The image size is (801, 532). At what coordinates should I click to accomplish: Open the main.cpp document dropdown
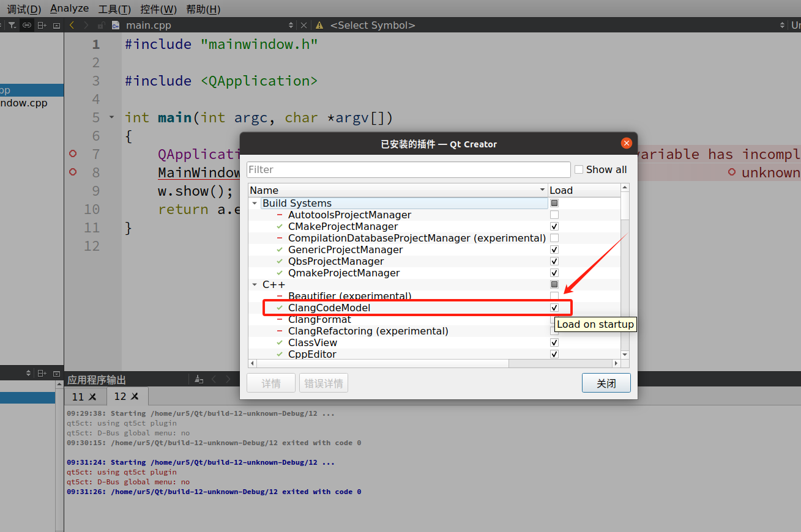(291, 25)
